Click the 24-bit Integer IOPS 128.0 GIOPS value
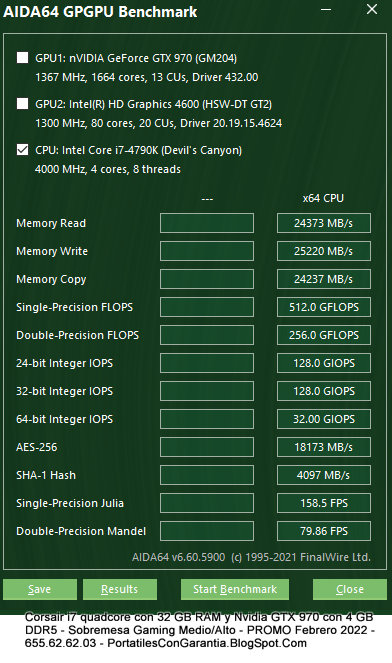This screenshot has height=663, width=392. tap(324, 363)
